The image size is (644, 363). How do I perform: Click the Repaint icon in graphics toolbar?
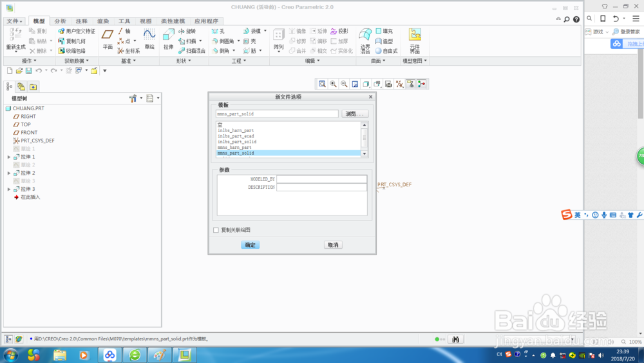(x=355, y=84)
